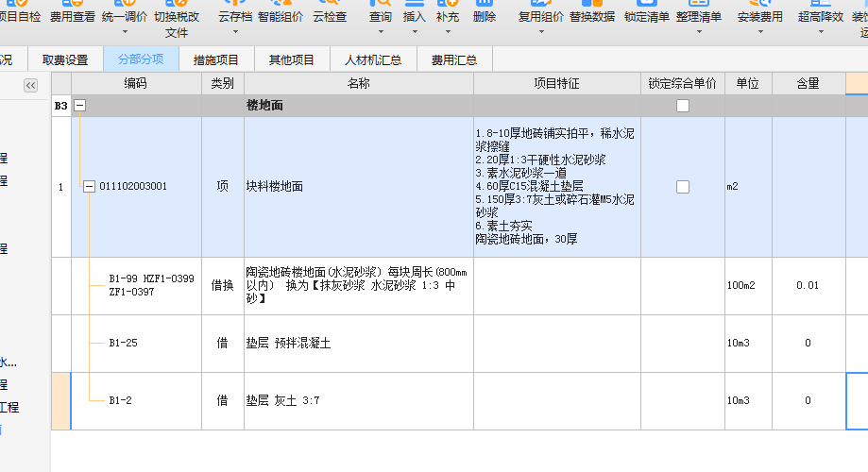Switch to the 人材机汇总 tab
This screenshot has height=472, width=868.
click(373, 59)
